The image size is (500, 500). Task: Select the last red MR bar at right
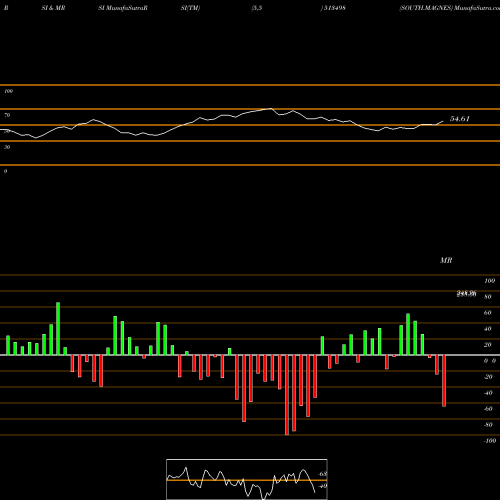pos(444,381)
